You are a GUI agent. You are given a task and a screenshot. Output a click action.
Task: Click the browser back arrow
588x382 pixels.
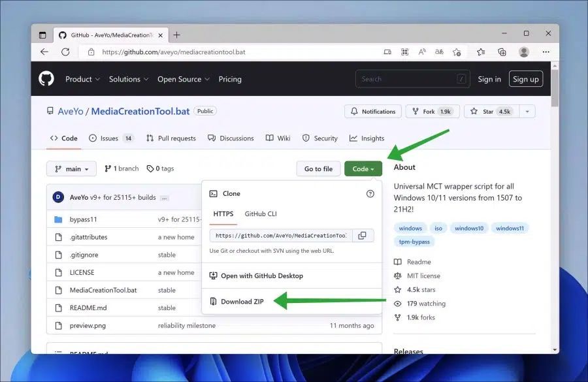(x=44, y=52)
